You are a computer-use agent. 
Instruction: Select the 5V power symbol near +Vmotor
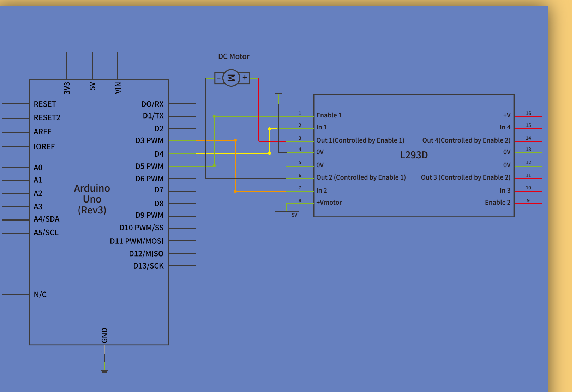tap(287, 212)
